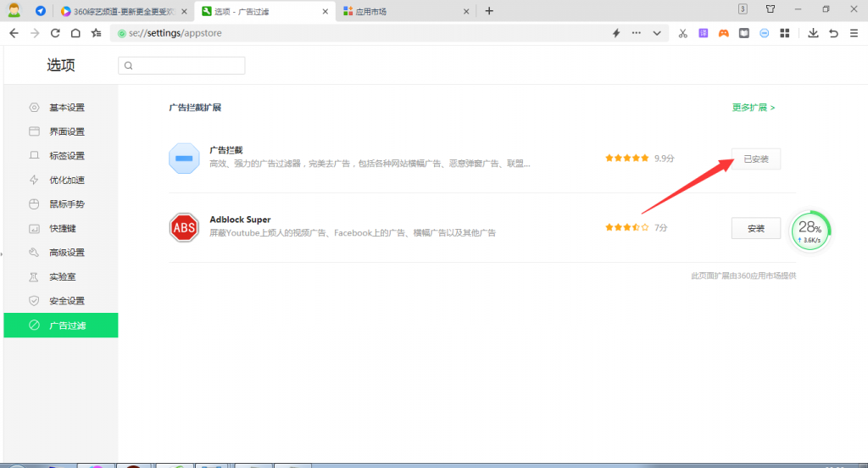Expand the address bar dropdown chevron
This screenshot has height=468, width=868.
coord(657,33)
